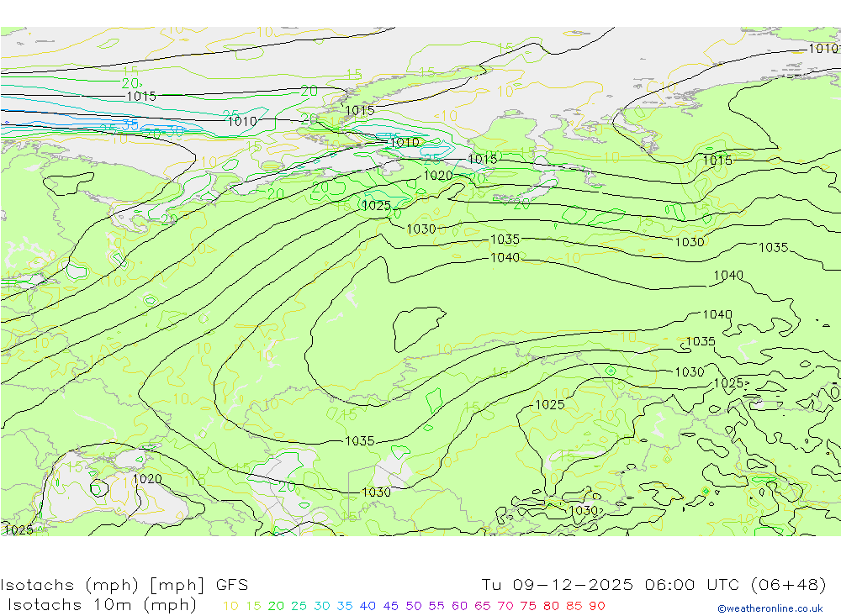Click the '1025>' isobar label on the map
The width and height of the screenshot is (841, 616).
tap(732, 383)
